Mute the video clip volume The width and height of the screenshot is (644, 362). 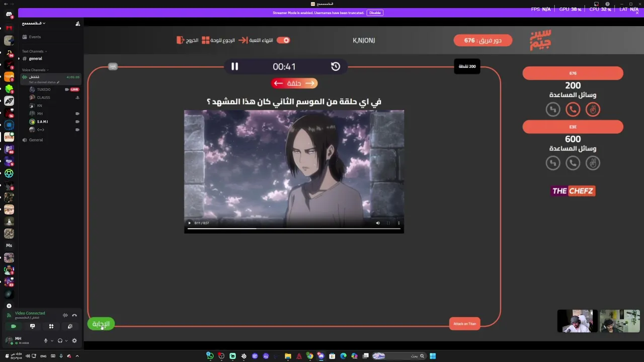point(378,223)
